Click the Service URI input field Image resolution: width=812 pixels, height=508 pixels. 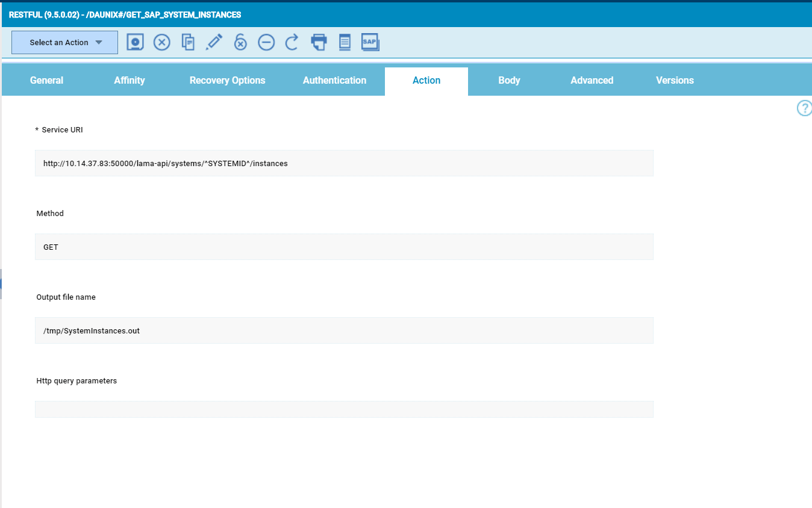(x=343, y=163)
